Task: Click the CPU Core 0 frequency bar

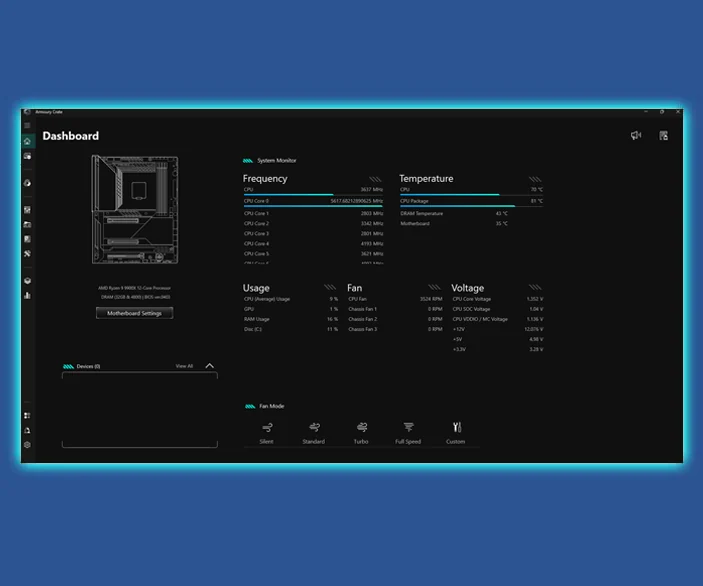Action: tap(313, 206)
